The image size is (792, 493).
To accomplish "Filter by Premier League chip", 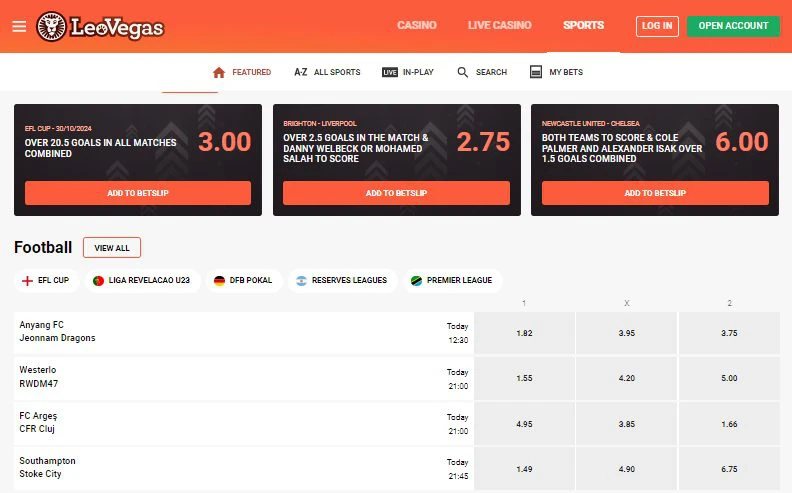I will point(453,280).
